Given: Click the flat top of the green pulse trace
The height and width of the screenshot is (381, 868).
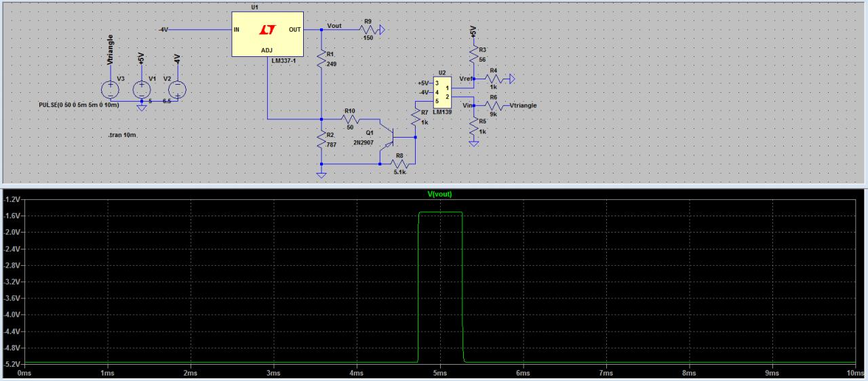Looking at the screenshot, I should pyautogui.click(x=441, y=212).
